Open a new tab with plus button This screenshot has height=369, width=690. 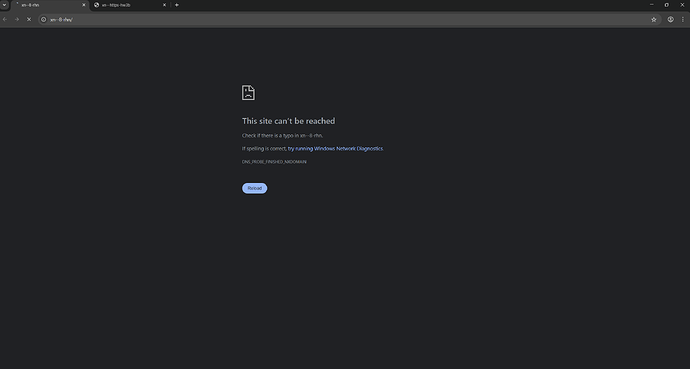176,5
